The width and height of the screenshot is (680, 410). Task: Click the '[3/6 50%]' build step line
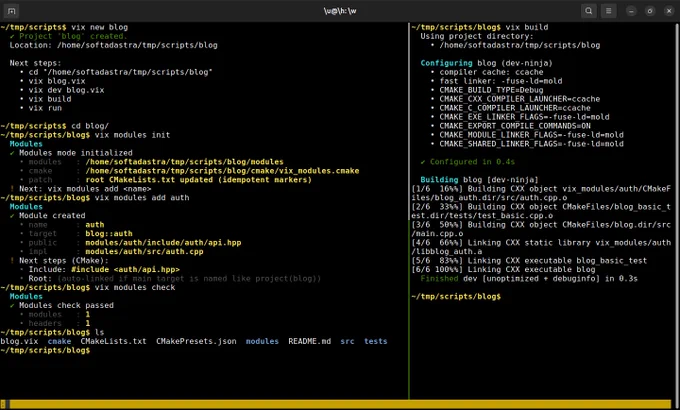tap(541, 229)
